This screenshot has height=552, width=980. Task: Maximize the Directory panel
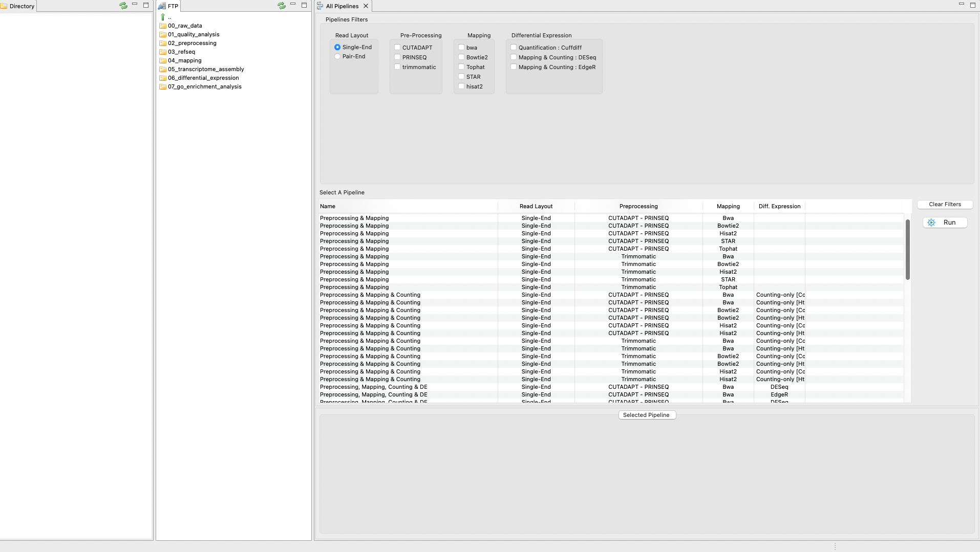click(146, 5)
